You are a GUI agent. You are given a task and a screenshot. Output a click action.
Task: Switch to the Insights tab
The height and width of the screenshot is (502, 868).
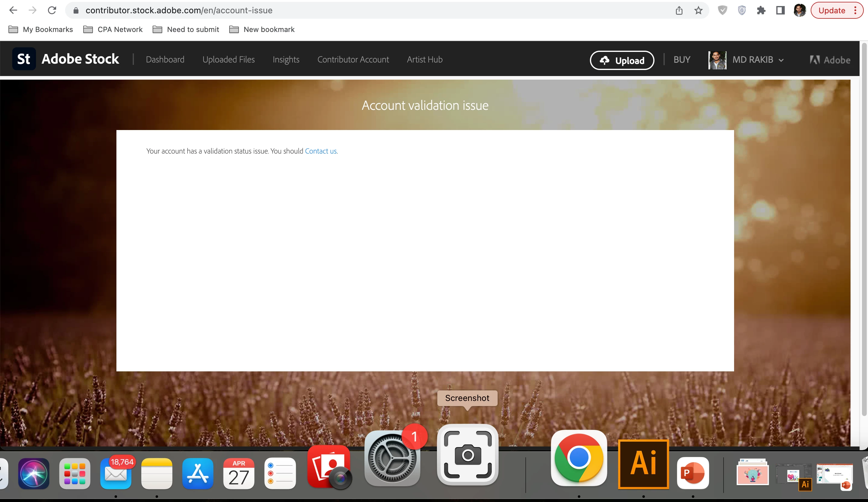pyautogui.click(x=286, y=60)
